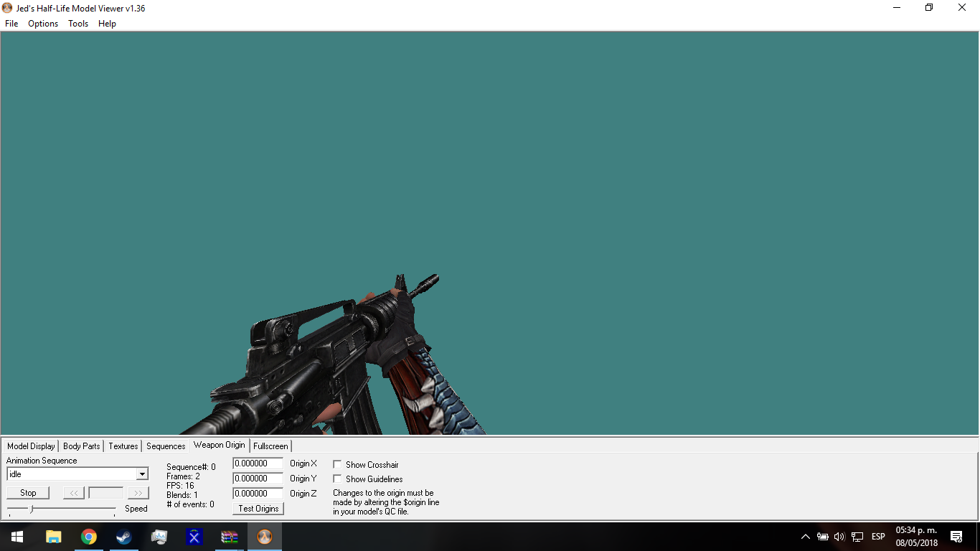
Task: Open Windows Start menu
Action: pos(17,537)
